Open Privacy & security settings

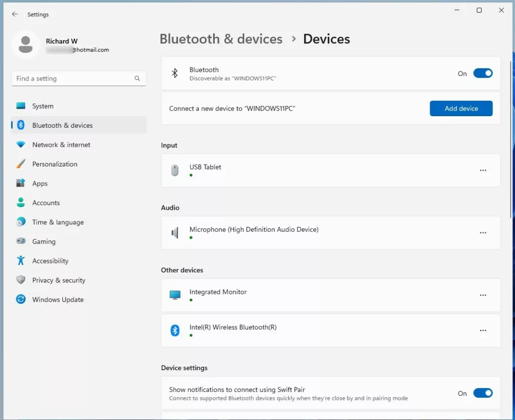pos(79,280)
